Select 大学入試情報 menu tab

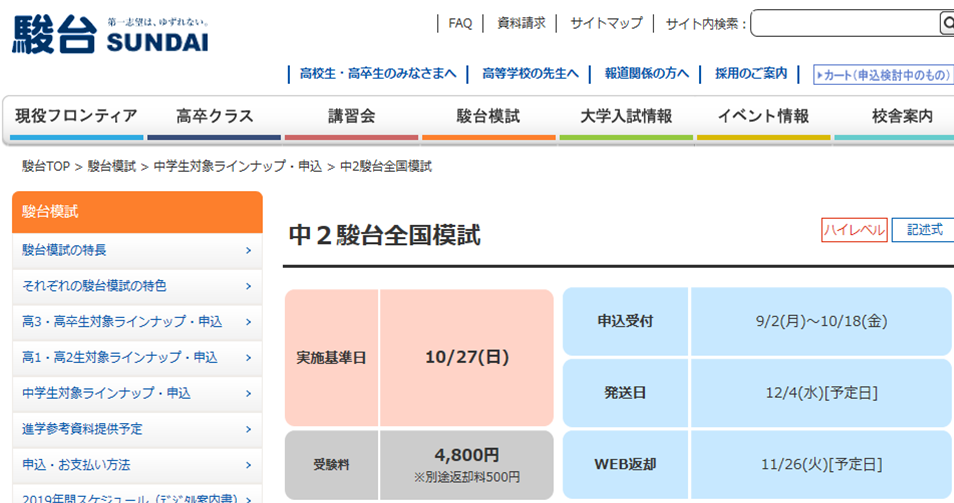pos(626,119)
